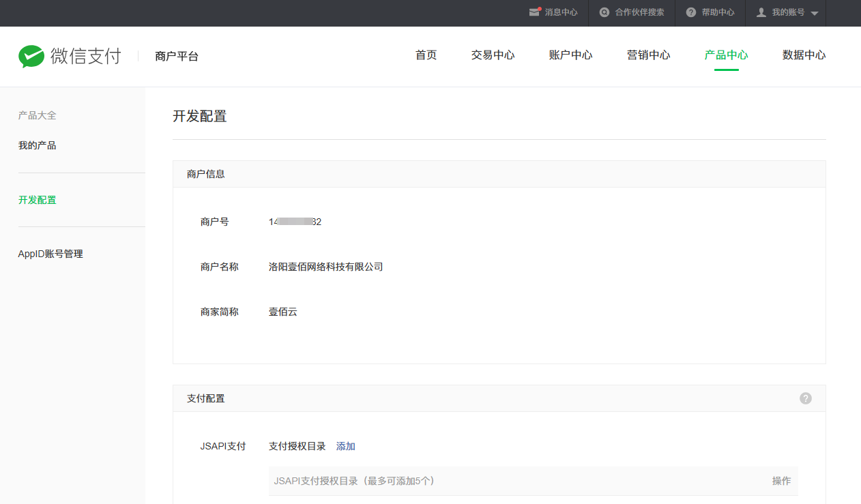Select the 产品中心 tab
This screenshot has height=504, width=861.
[726, 55]
